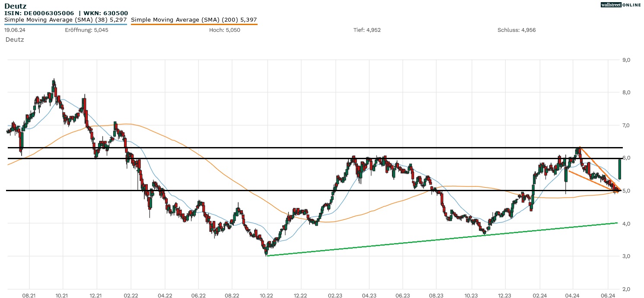Click the 10.22 x-axis date label
This screenshot has height=298, width=644.
pyautogui.click(x=267, y=295)
